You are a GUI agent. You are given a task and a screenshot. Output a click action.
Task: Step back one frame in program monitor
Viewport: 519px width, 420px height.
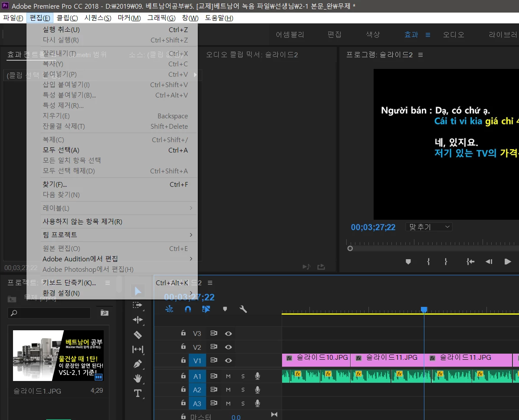489,262
